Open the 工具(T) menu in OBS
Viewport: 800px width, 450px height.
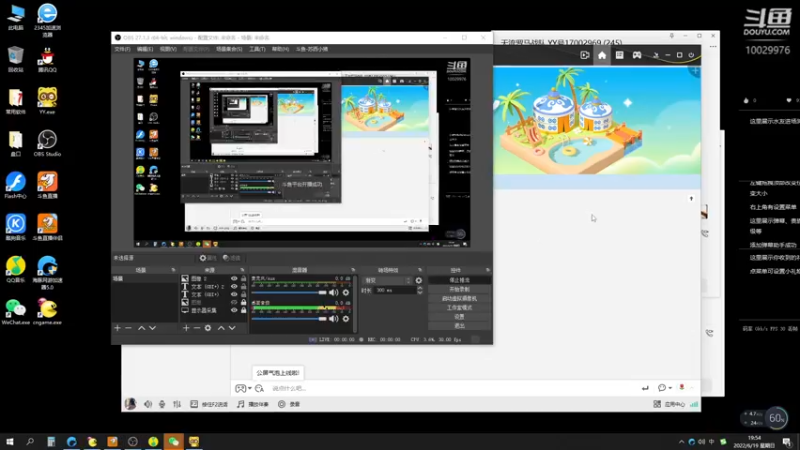coord(257,49)
